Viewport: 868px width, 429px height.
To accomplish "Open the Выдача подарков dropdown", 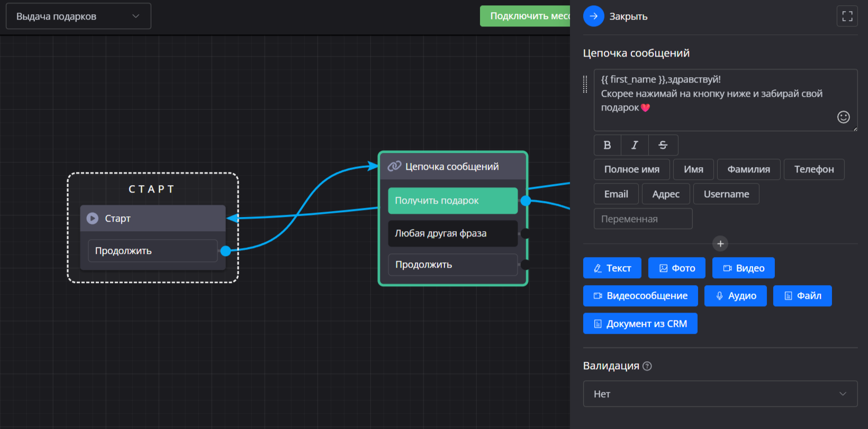I will [78, 16].
